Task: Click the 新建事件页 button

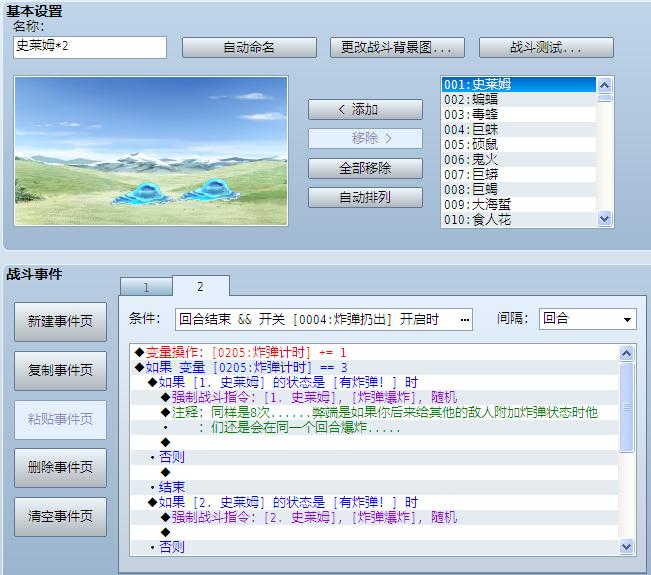Action: [60, 321]
